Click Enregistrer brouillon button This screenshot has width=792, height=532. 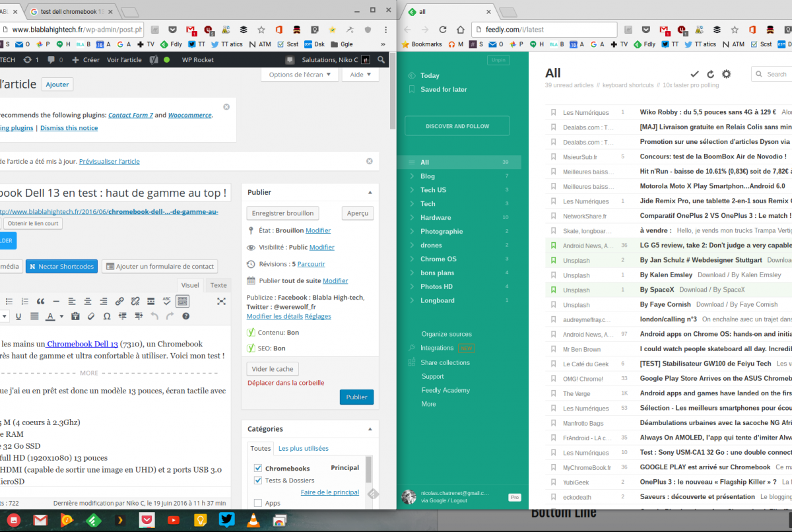click(283, 213)
